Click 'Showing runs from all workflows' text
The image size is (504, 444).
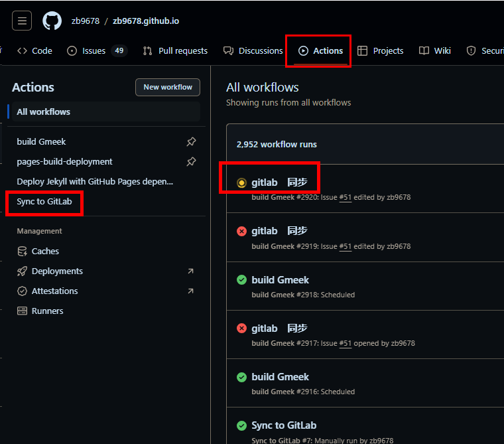point(288,103)
